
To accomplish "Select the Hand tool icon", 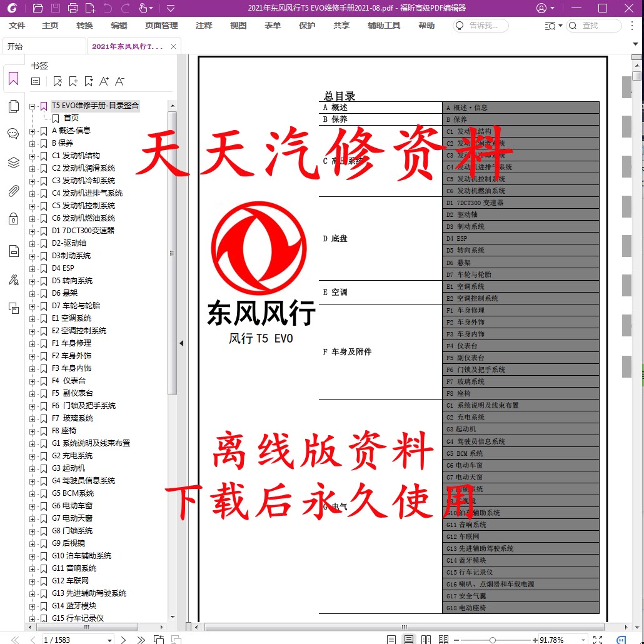I will click(x=143, y=8).
